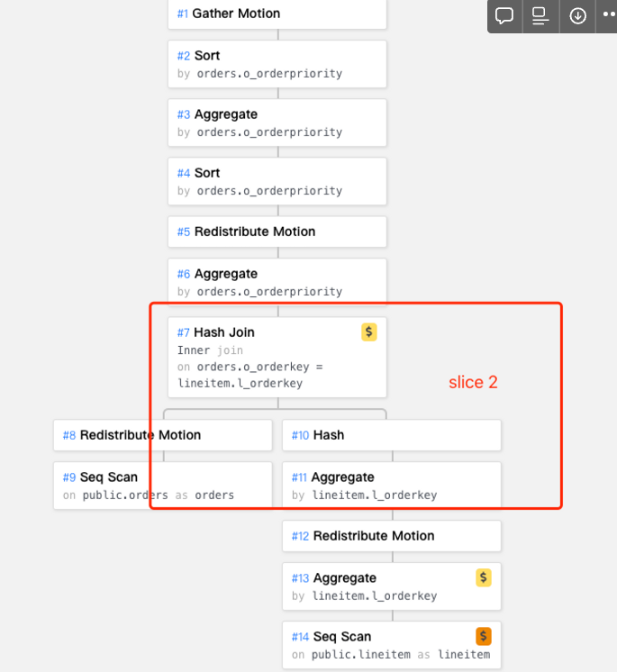Open the more options dots icon
Viewport: 617px width, 672px height.
(608, 14)
